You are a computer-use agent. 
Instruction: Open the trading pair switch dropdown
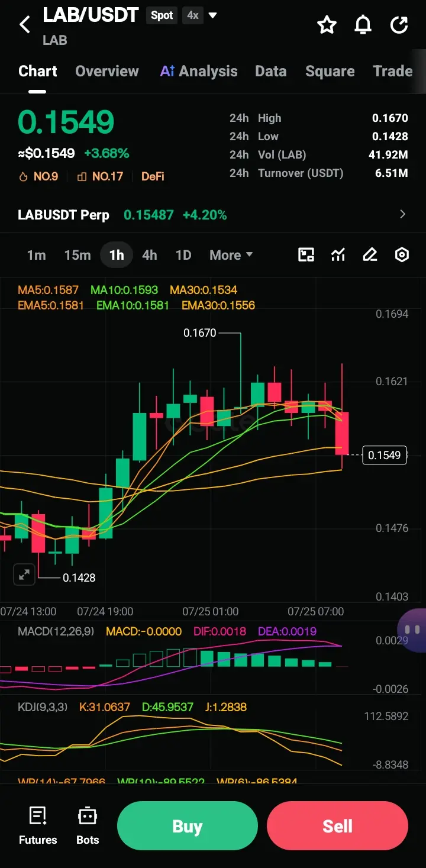(213, 15)
